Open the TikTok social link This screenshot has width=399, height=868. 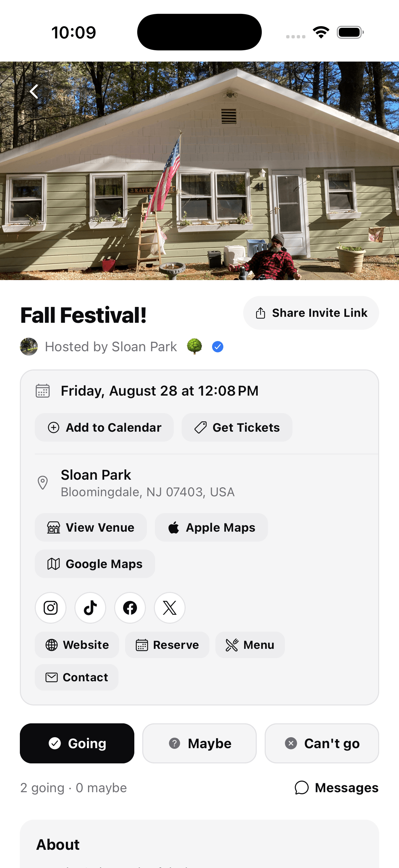[90, 607]
